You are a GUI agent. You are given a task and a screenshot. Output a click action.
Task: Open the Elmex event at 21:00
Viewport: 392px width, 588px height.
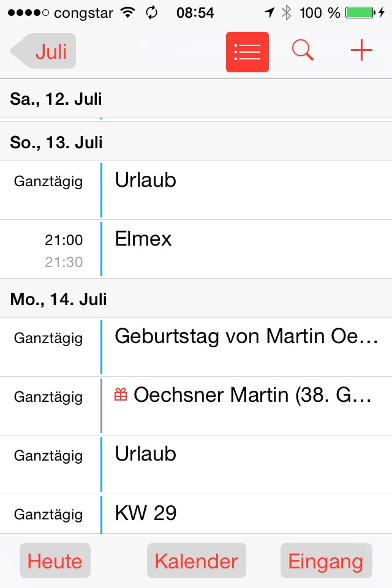(x=245, y=249)
